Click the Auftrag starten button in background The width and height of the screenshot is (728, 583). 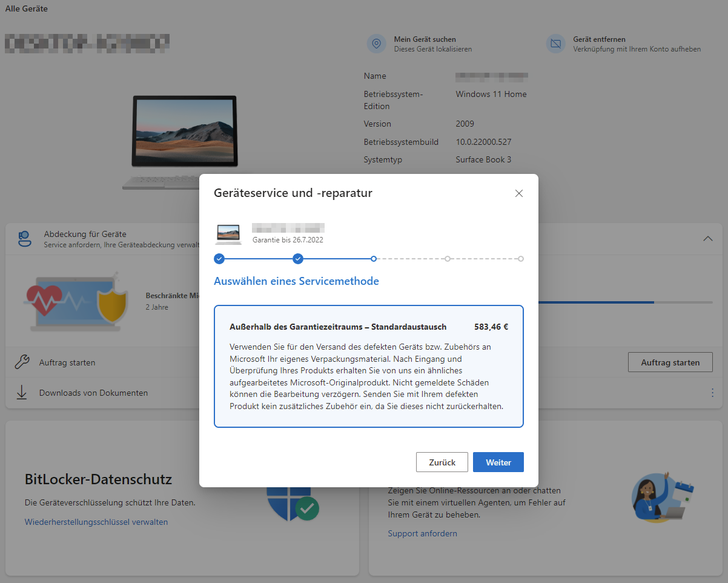point(670,362)
